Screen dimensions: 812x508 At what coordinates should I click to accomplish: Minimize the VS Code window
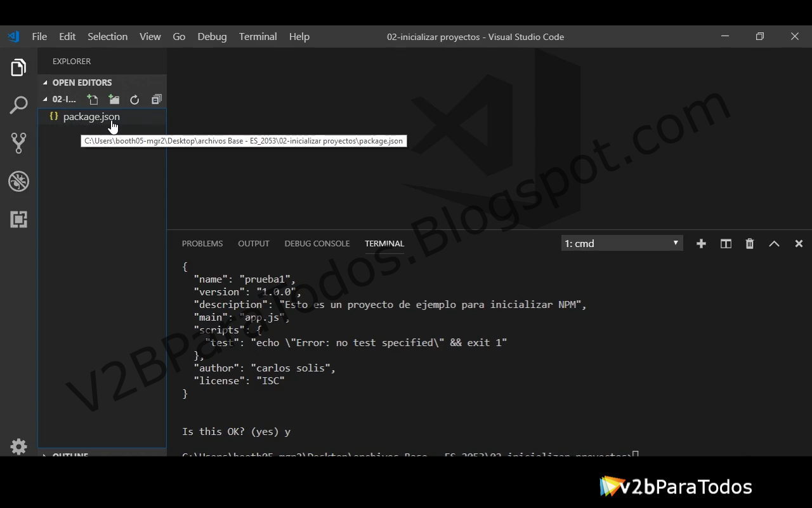click(725, 36)
